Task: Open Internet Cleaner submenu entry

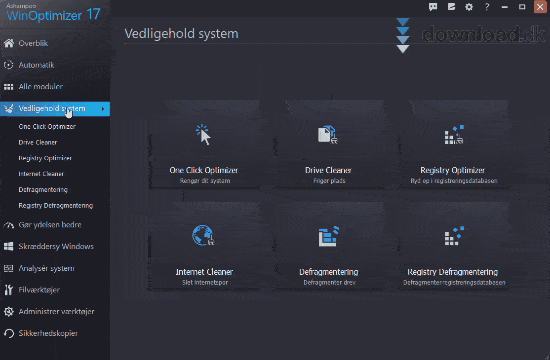Action: [41, 174]
